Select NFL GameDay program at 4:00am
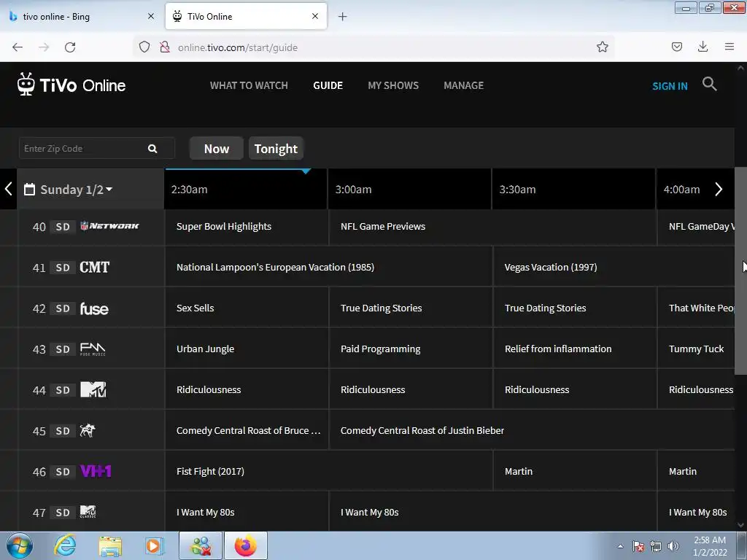Image resolution: width=747 pixels, height=560 pixels. [696, 227]
